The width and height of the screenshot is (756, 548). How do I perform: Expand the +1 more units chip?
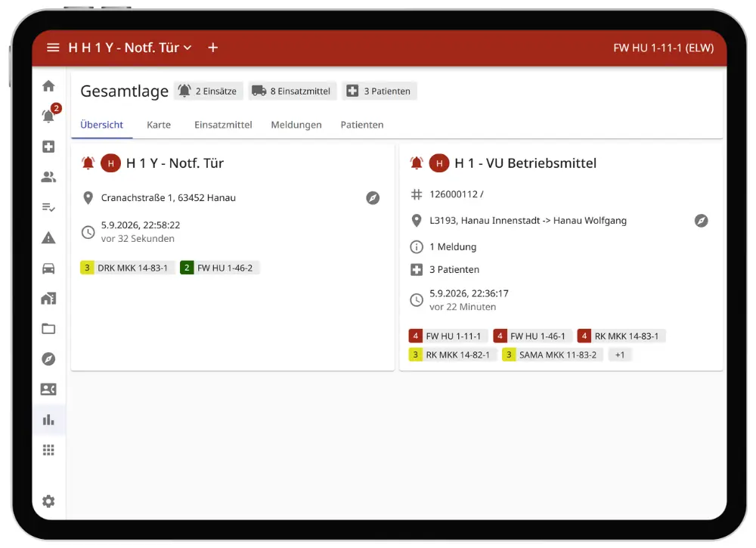(620, 355)
